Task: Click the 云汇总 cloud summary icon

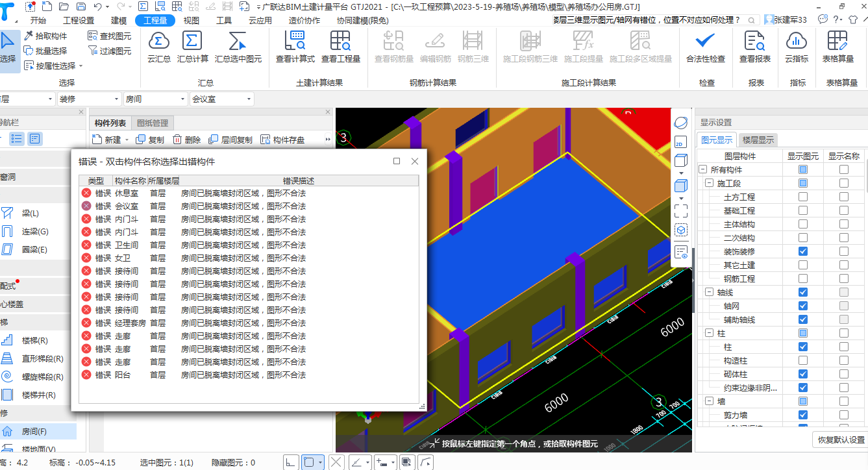Action: click(158, 41)
